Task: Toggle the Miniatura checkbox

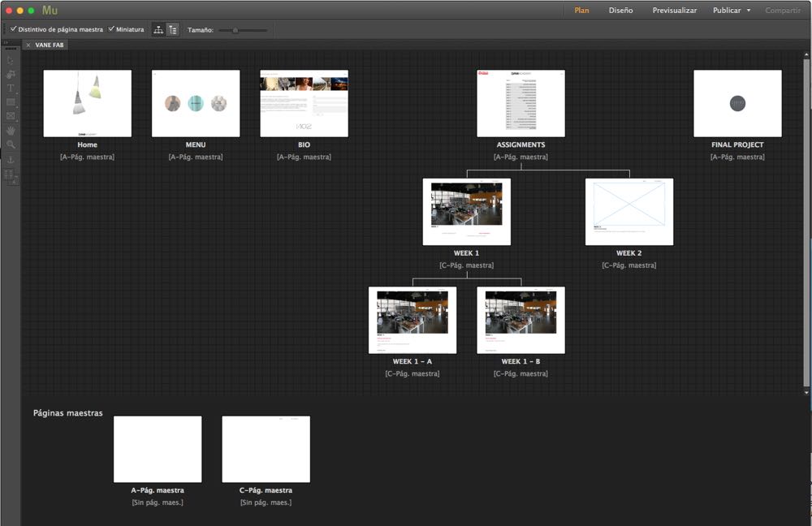Action: [x=111, y=29]
